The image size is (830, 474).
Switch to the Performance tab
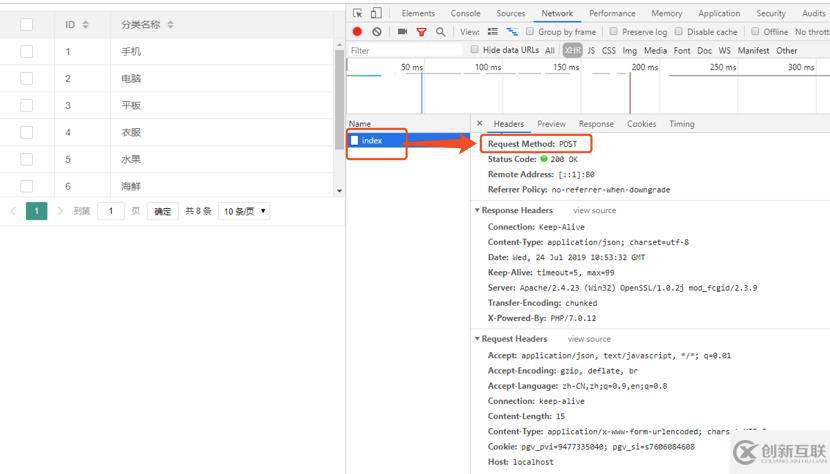pyautogui.click(x=612, y=13)
